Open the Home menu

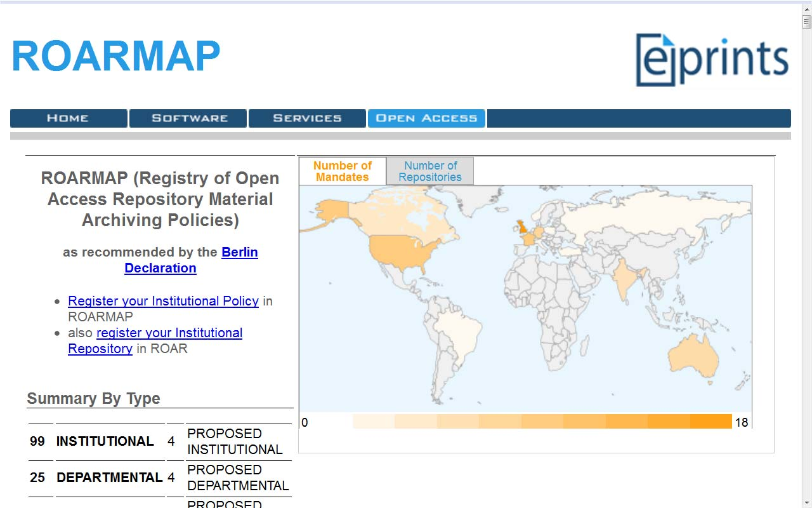(x=69, y=118)
